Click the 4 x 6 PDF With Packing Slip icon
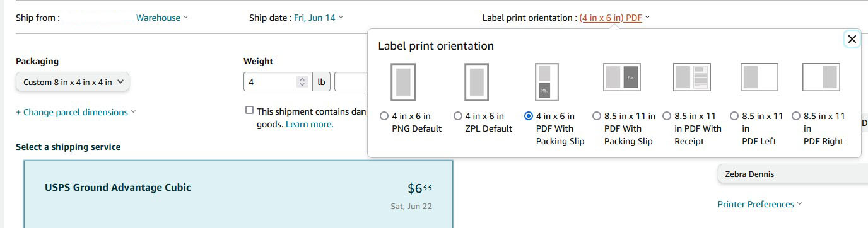 click(x=544, y=82)
